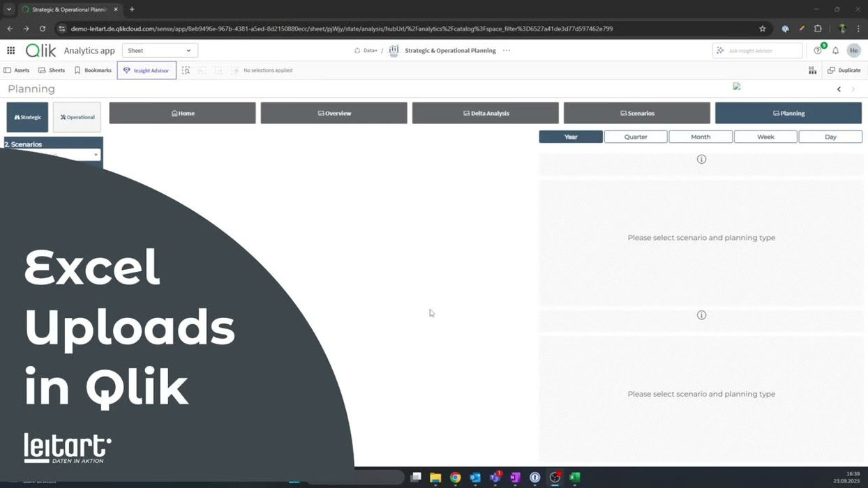
Task: Click the upper info circle icon
Action: pyautogui.click(x=701, y=159)
